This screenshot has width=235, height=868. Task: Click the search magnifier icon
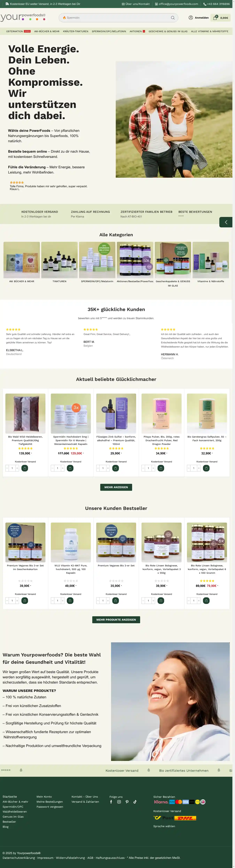point(173,18)
